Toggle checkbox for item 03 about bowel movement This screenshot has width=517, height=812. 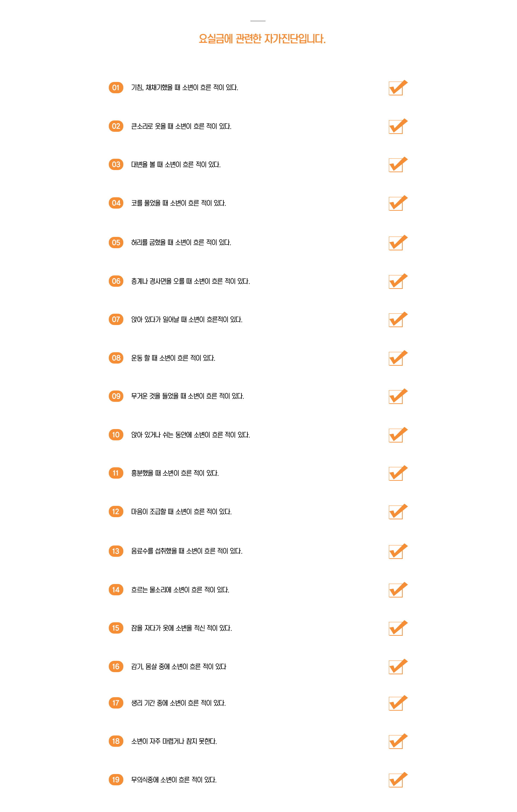(396, 165)
